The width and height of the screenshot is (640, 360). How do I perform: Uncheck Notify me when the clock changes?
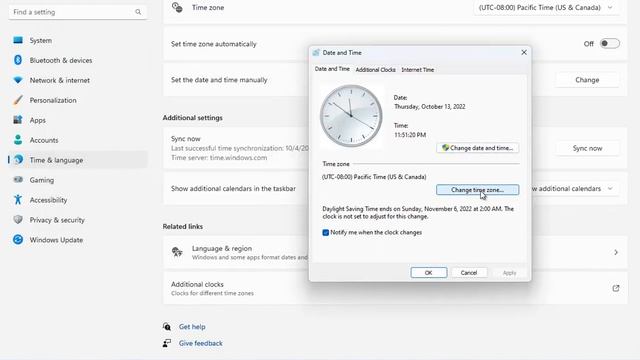(325, 233)
